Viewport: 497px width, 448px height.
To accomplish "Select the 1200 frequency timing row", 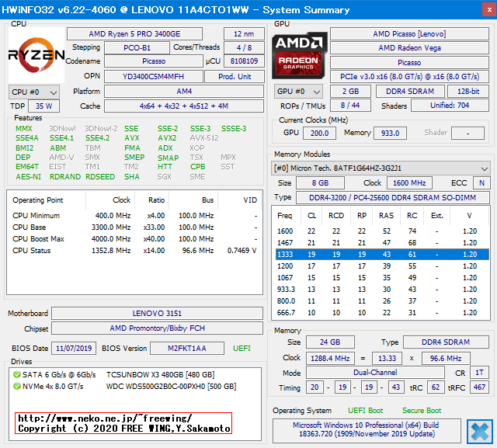I will pos(382,266).
